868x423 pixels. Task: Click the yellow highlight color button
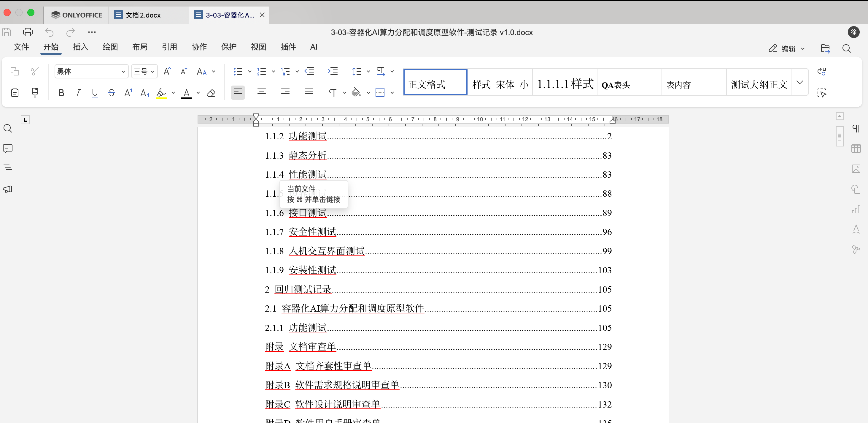(x=161, y=93)
